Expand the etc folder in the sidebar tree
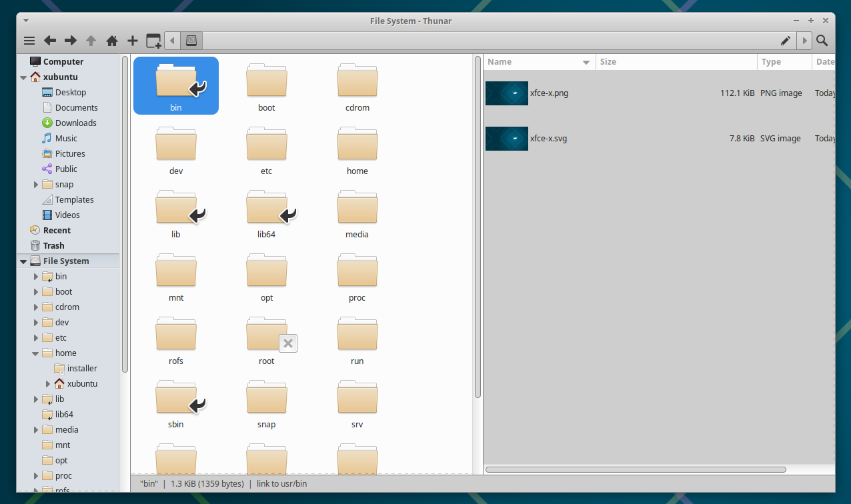This screenshot has height=504, width=851. click(x=36, y=337)
